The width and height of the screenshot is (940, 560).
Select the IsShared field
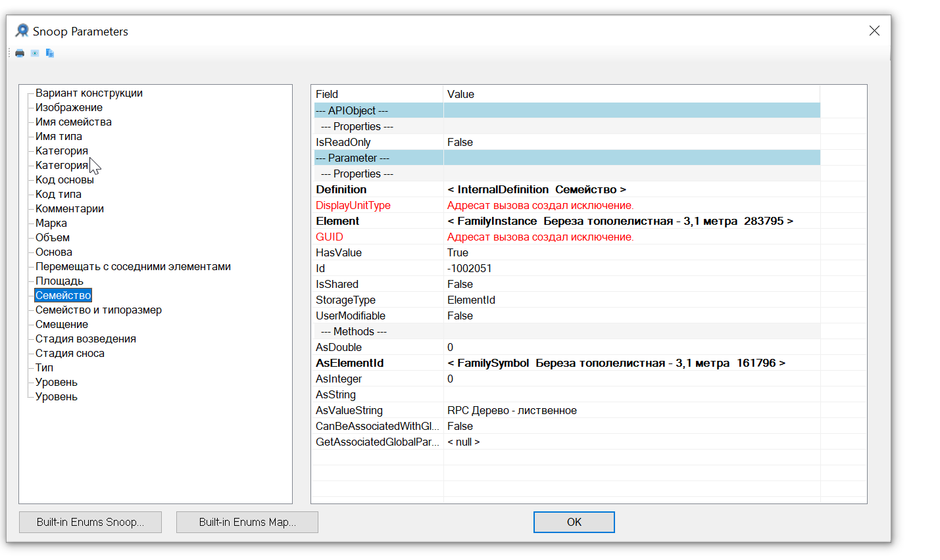click(337, 284)
